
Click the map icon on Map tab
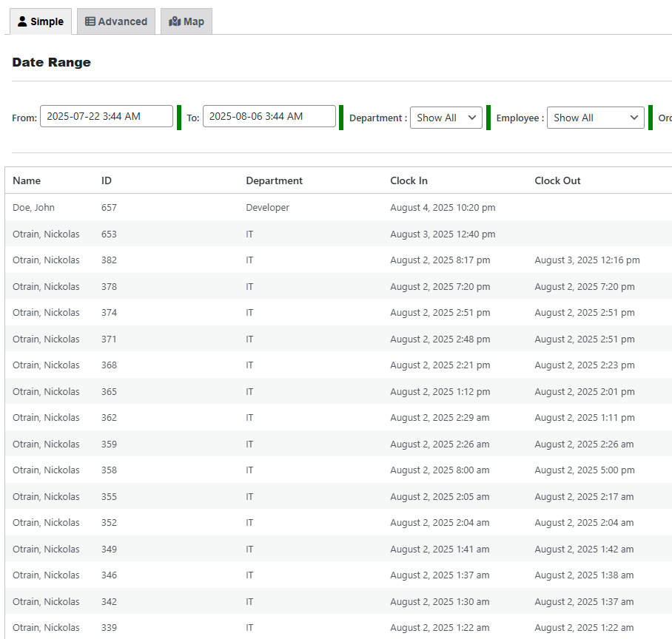point(175,21)
